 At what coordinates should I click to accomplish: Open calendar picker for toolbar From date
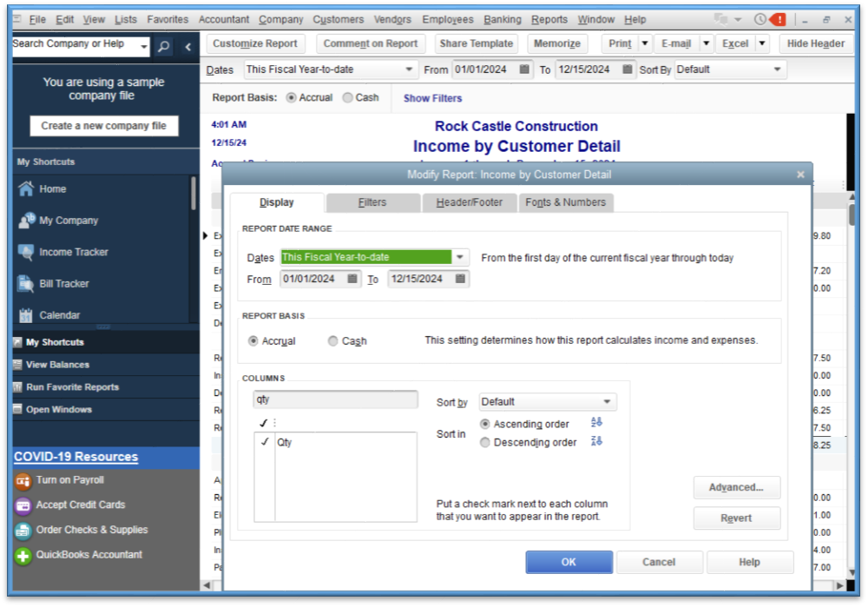[523, 69]
